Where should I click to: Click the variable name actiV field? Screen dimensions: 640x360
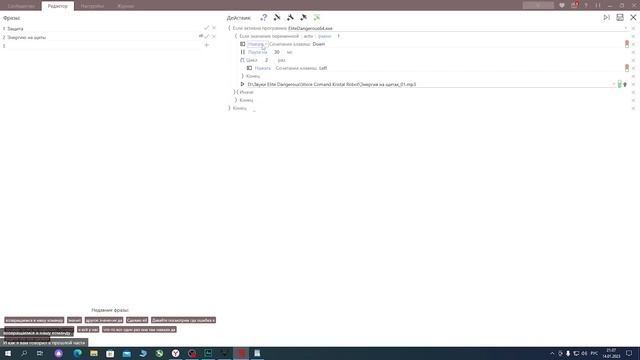308,36
